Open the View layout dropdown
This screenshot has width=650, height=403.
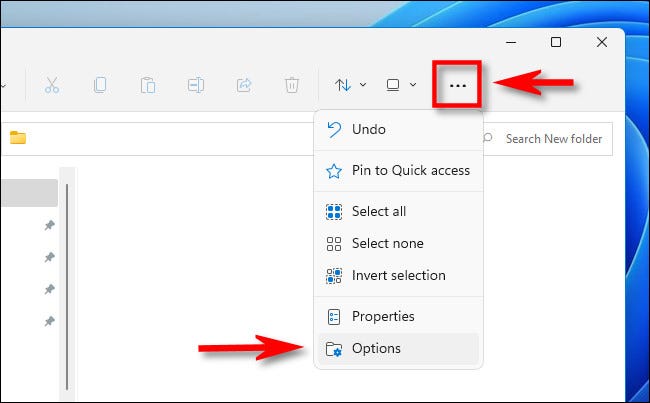tap(401, 85)
